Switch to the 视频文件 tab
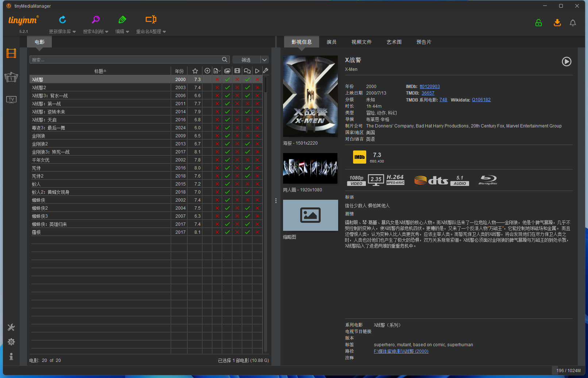 (x=361, y=42)
